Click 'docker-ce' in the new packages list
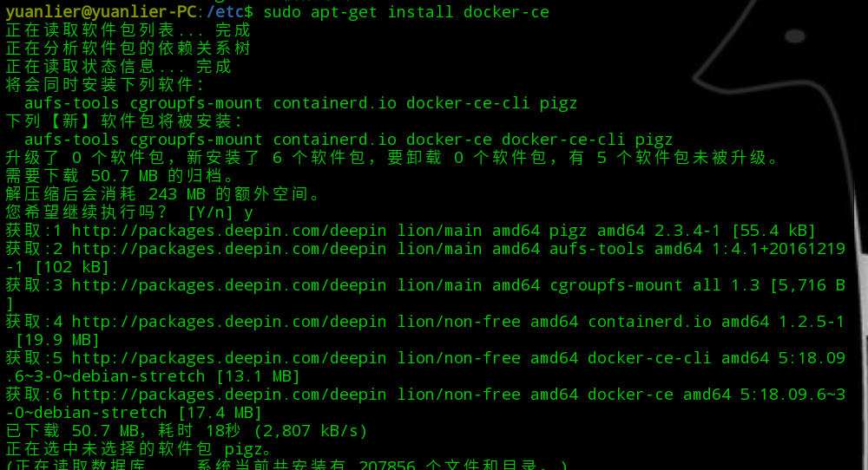868x470 pixels. [449, 140]
